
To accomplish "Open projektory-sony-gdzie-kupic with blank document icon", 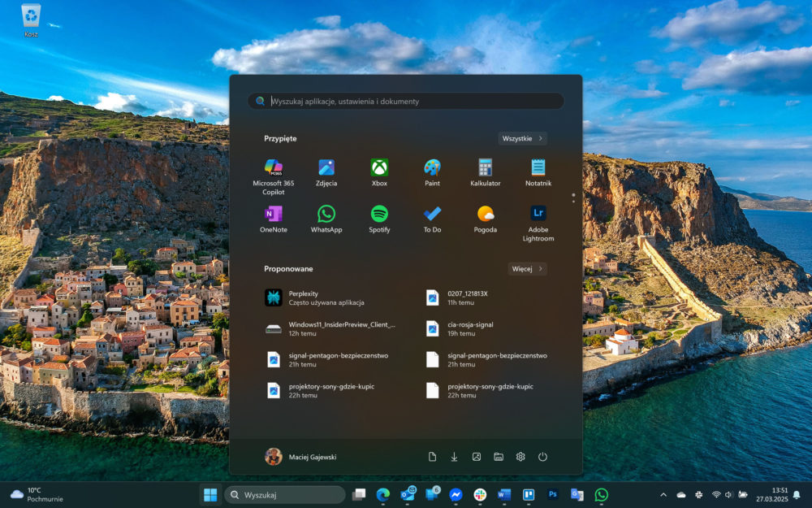I will [x=486, y=390].
